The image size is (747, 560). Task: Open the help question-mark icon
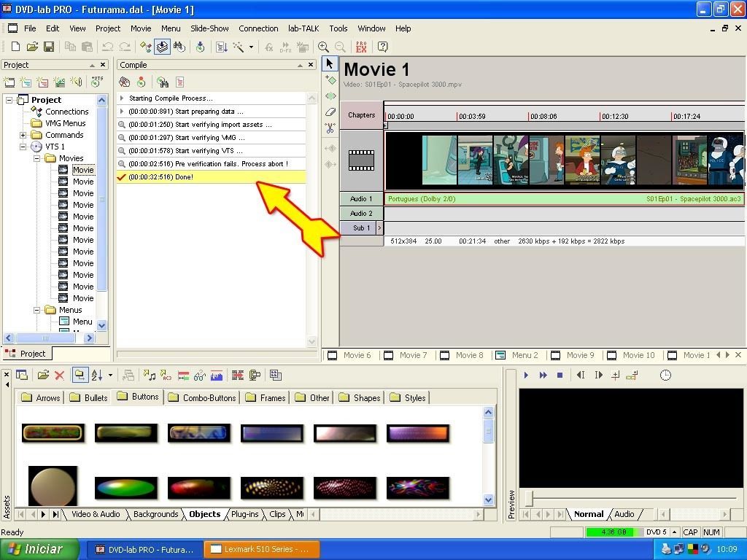point(382,47)
